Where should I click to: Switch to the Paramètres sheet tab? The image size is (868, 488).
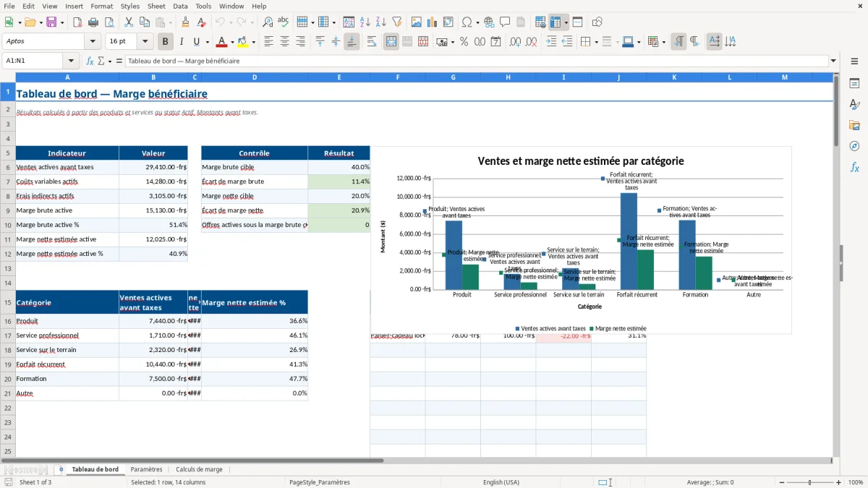pos(146,469)
